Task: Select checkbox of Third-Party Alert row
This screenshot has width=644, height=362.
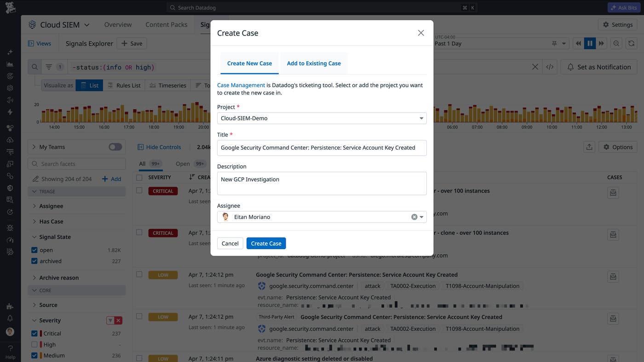Action: (x=139, y=316)
